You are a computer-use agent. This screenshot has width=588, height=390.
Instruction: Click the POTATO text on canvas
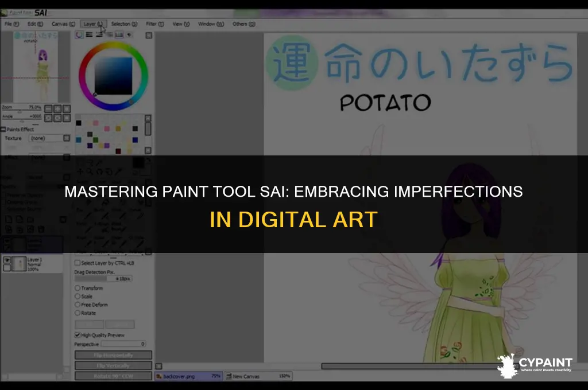tap(385, 103)
